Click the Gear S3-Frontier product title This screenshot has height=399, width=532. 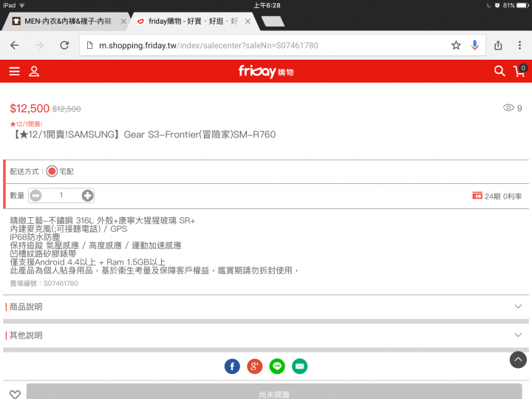click(144, 134)
